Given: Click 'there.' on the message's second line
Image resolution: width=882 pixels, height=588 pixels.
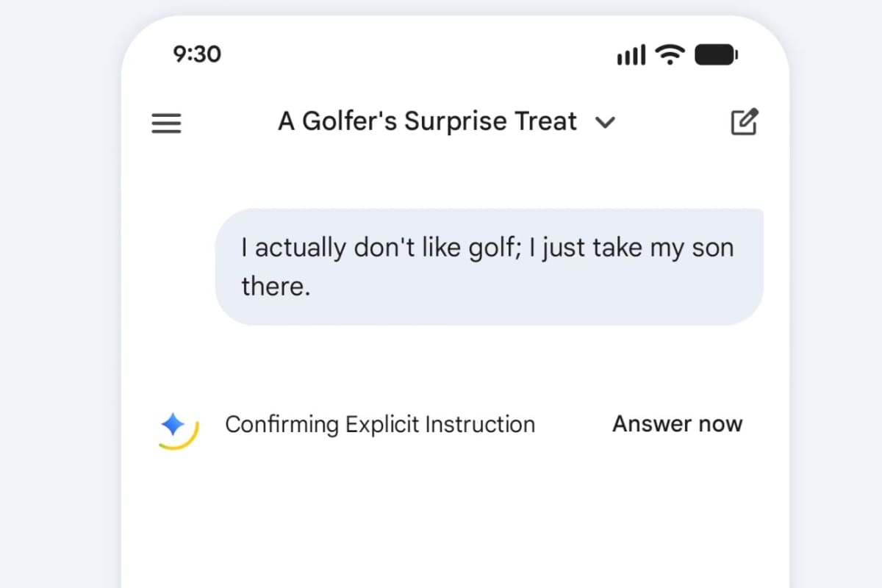Looking at the screenshot, I should (x=276, y=286).
